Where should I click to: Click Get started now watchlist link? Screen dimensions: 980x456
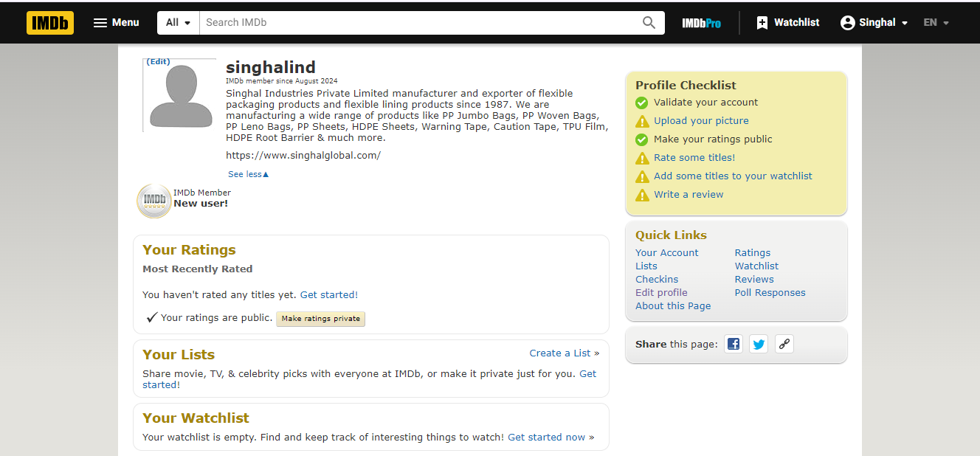coord(546,437)
